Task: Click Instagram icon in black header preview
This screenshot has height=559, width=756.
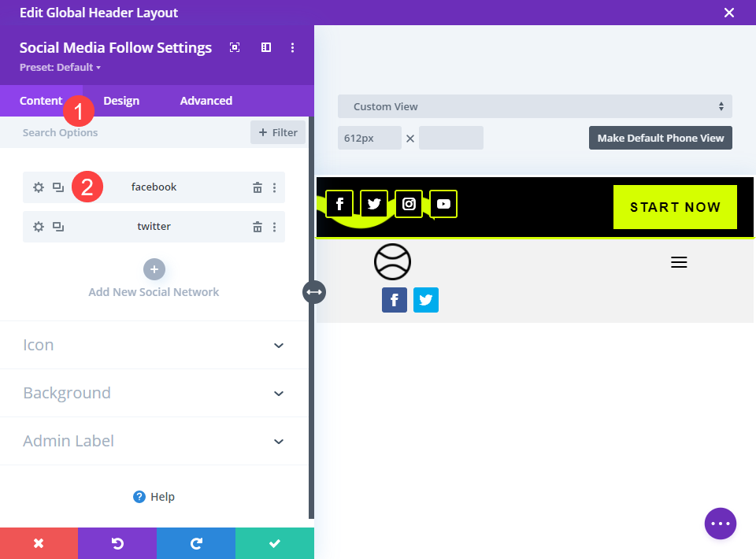Action: pyautogui.click(x=409, y=204)
